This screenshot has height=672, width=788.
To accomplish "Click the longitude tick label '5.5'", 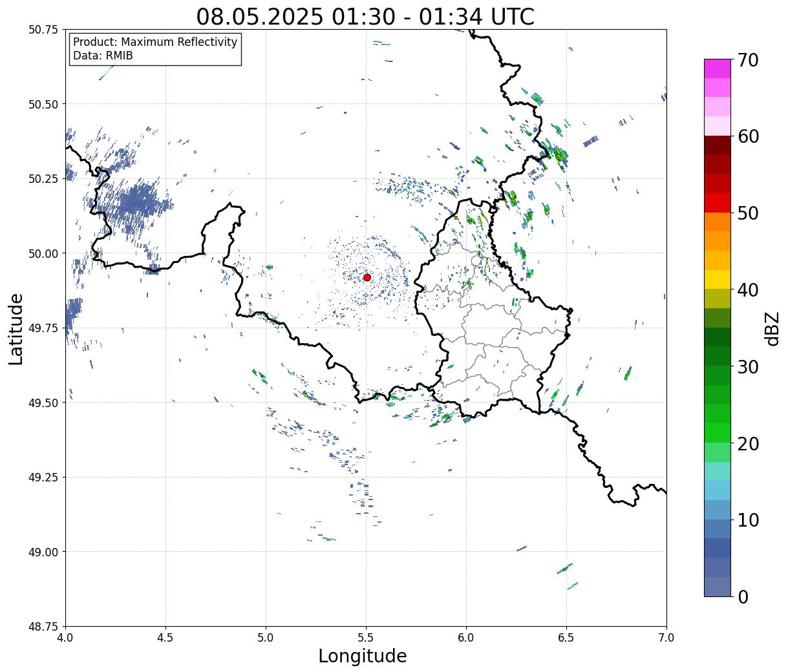I will click(366, 638).
